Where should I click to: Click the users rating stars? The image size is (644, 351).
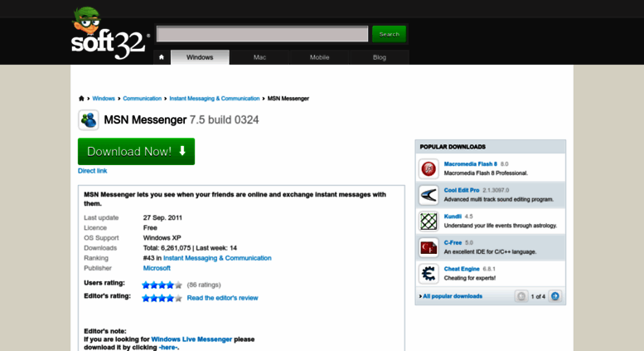click(162, 285)
